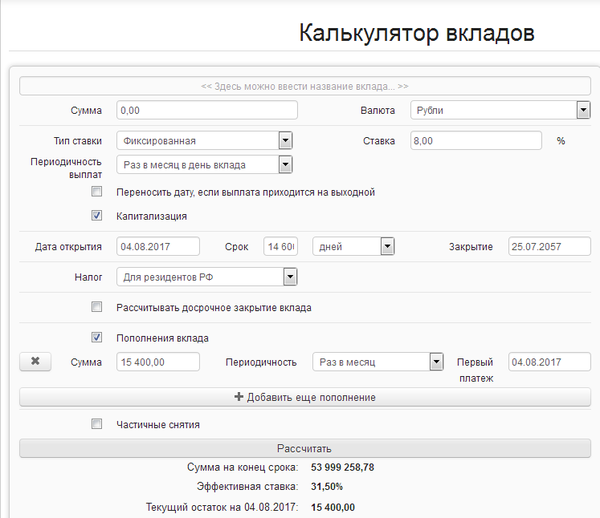
Task: Click the deposit name placeholder field
Action: (305, 86)
